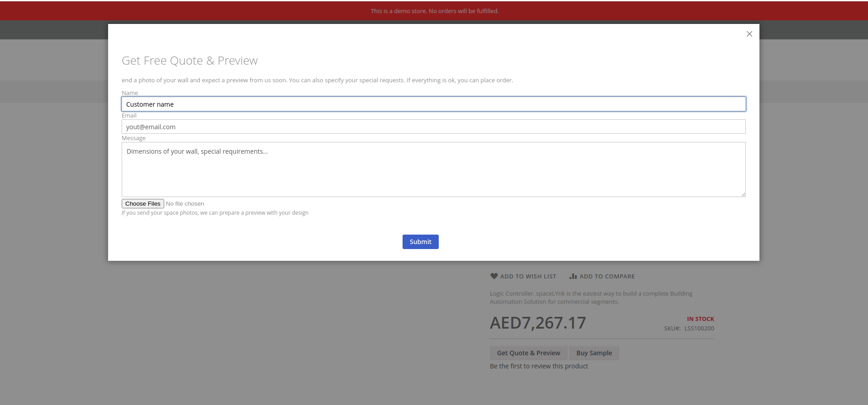
Task: Click the Message box resize handle
Action: (x=743, y=194)
